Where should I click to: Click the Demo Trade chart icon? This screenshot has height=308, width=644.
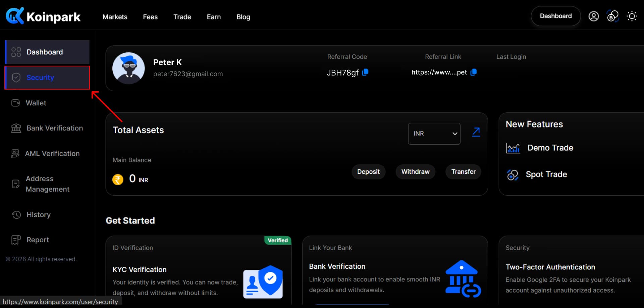(513, 148)
